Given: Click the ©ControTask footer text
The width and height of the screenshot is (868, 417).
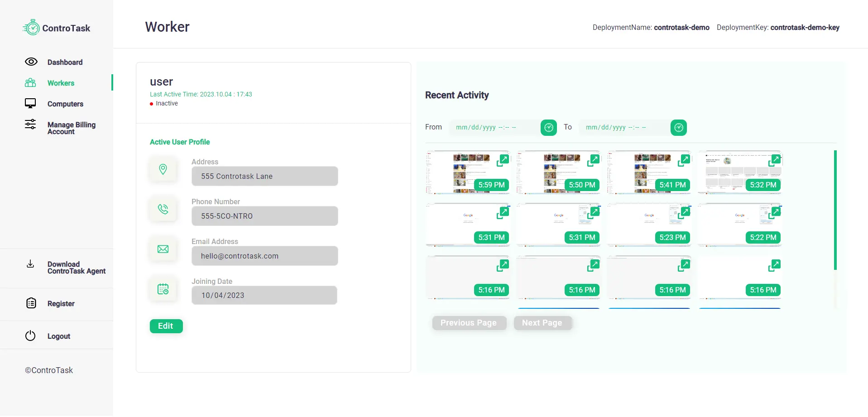Looking at the screenshot, I should pyautogui.click(x=49, y=370).
